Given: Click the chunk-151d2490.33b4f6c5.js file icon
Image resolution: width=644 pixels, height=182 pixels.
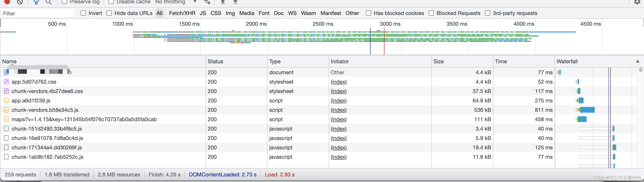Looking at the screenshot, I should point(6,129).
